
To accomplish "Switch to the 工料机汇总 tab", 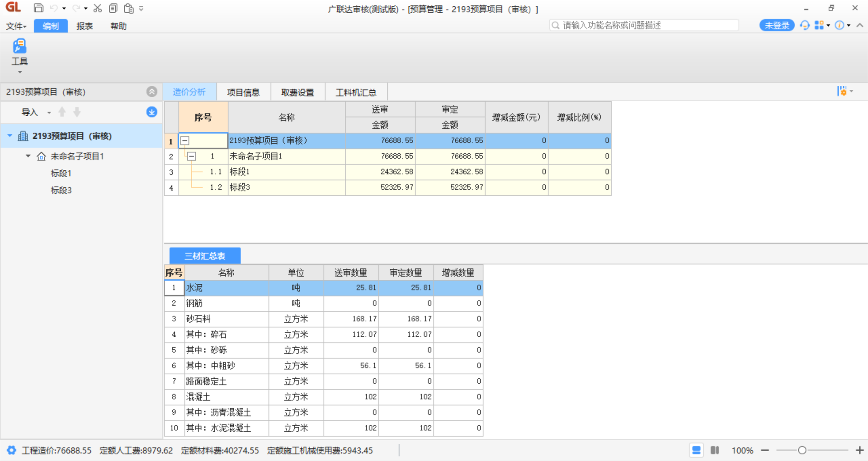I will point(356,92).
